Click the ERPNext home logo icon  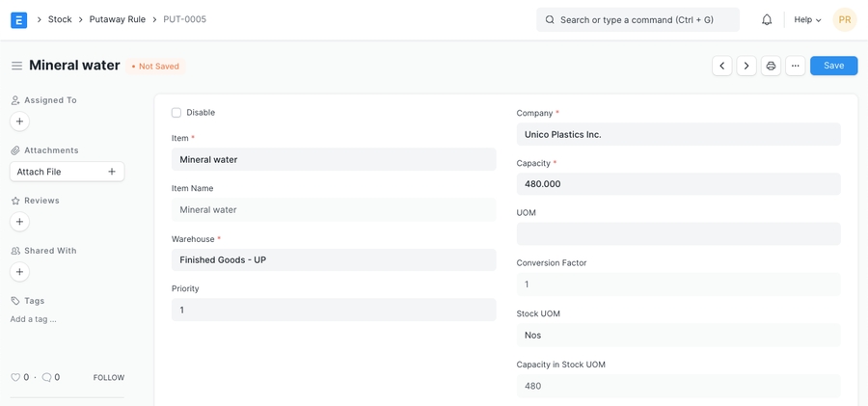pos(18,19)
